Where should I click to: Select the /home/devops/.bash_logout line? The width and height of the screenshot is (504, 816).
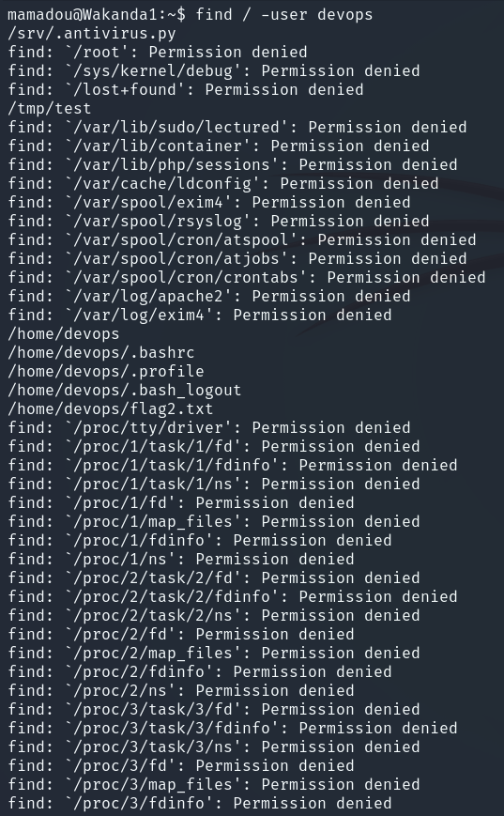pos(124,390)
